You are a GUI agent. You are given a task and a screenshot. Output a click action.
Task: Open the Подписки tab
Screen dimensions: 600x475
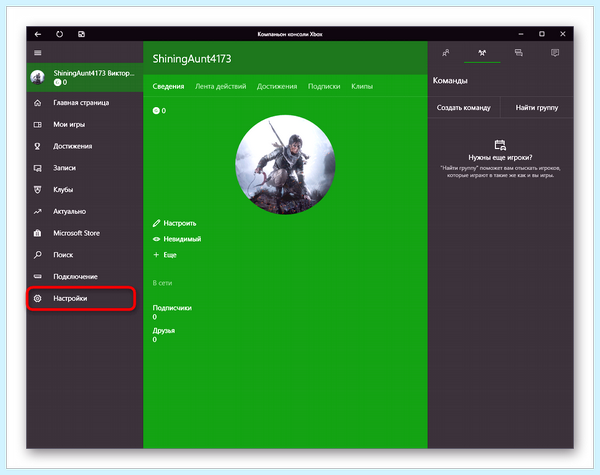(324, 87)
